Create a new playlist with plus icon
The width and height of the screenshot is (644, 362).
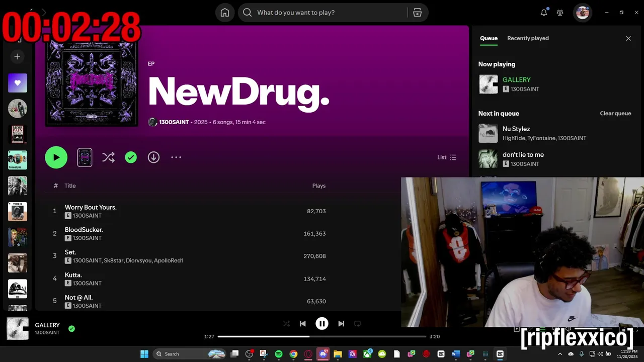point(17,57)
